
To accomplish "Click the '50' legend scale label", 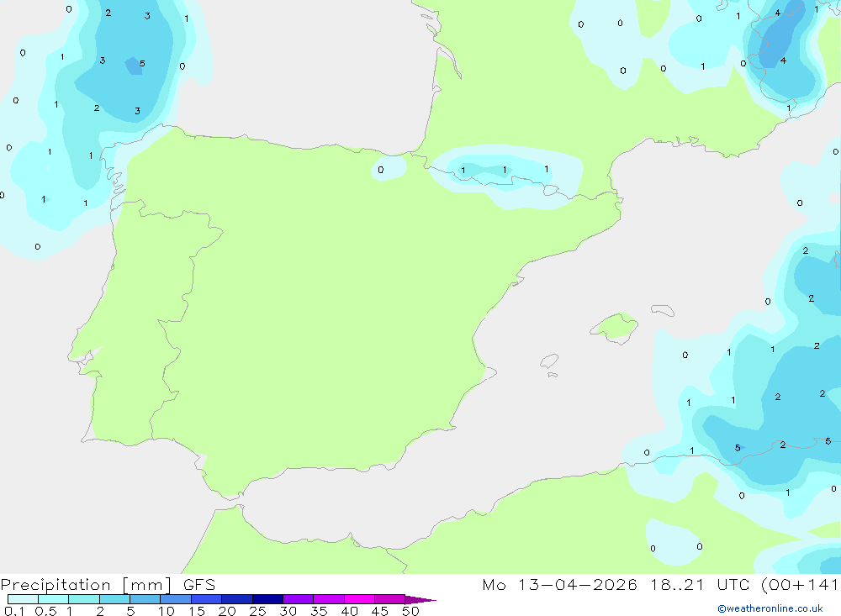I will (x=410, y=611).
